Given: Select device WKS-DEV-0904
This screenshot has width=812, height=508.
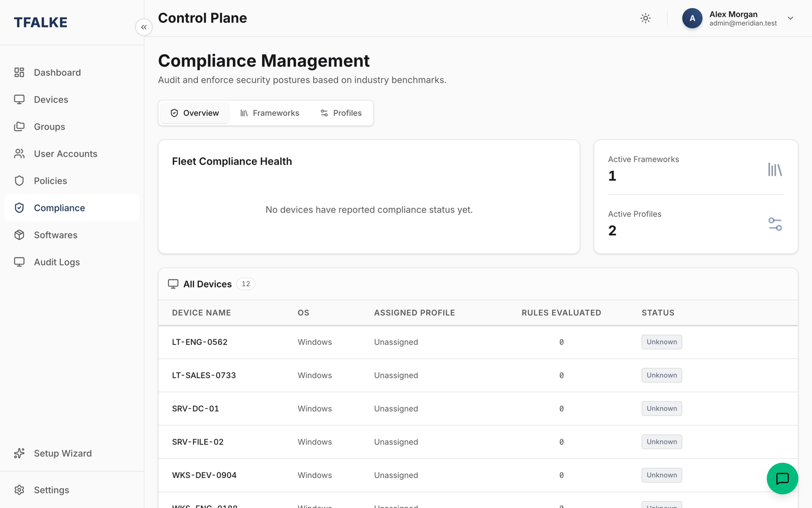Looking at the screenshot, I should [x=205, y=475].
